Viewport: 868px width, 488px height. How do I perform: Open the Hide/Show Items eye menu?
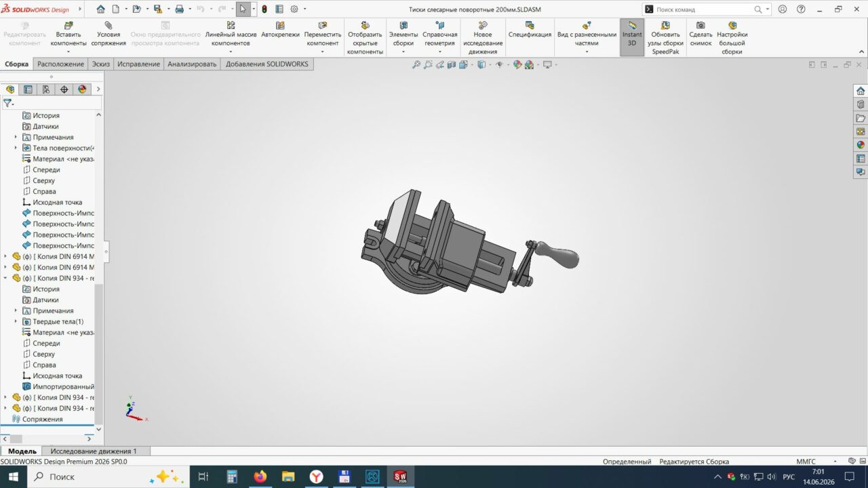499,64
